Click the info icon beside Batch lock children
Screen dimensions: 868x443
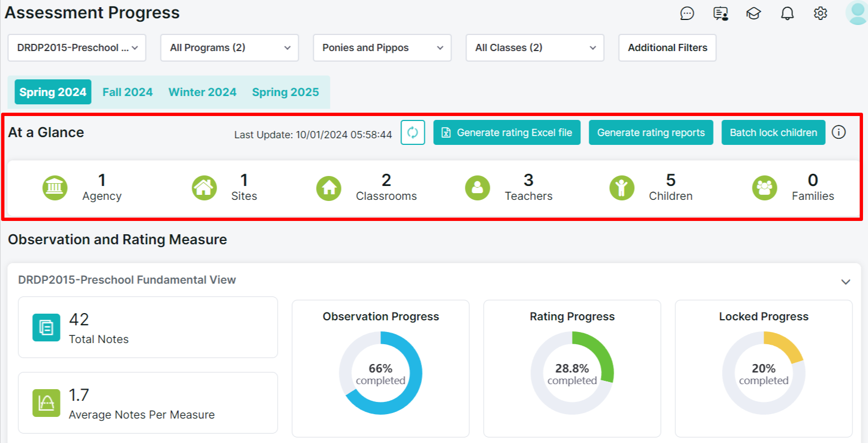coord(839,132)
